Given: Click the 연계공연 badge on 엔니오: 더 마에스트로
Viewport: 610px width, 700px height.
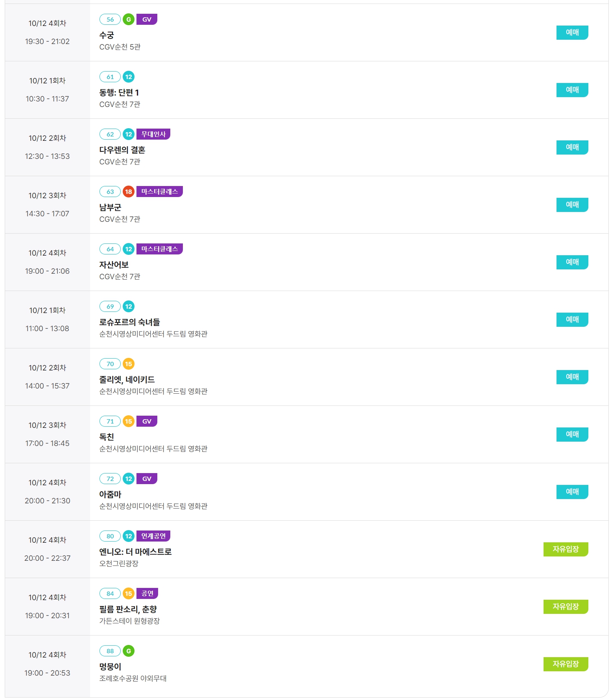Looking at the screenshot, I should click(153, 536).
